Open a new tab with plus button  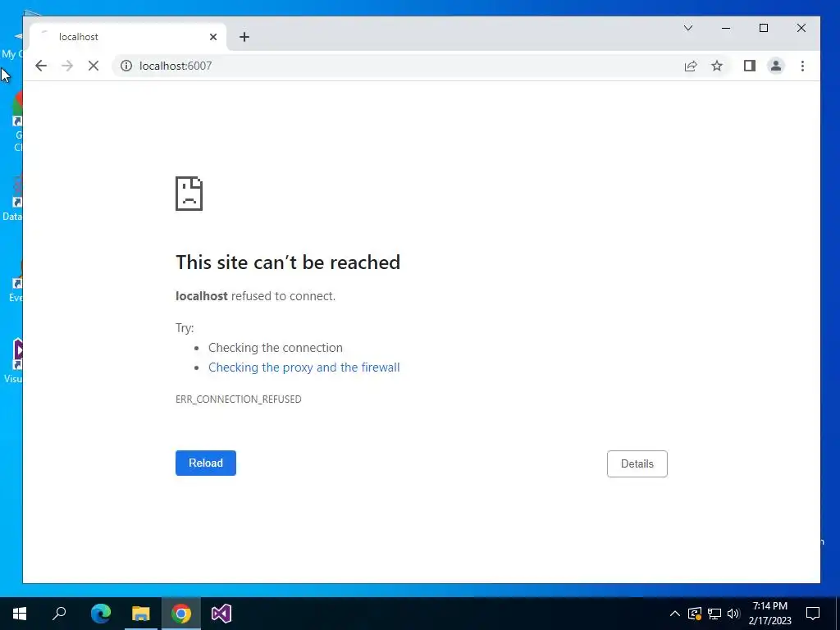pyautogui.click(x=244, y=37)
